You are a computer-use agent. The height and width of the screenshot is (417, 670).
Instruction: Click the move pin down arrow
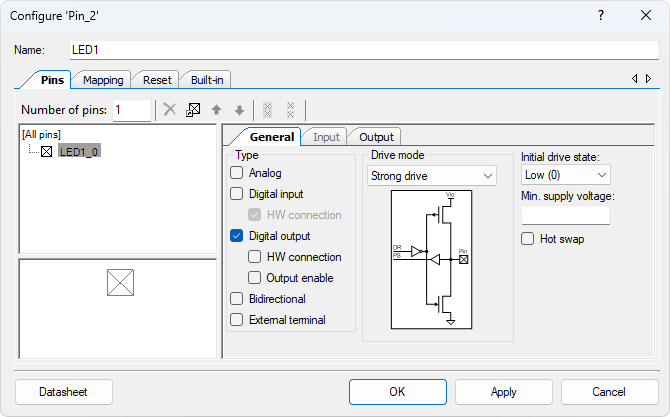[x=239, y=110]
